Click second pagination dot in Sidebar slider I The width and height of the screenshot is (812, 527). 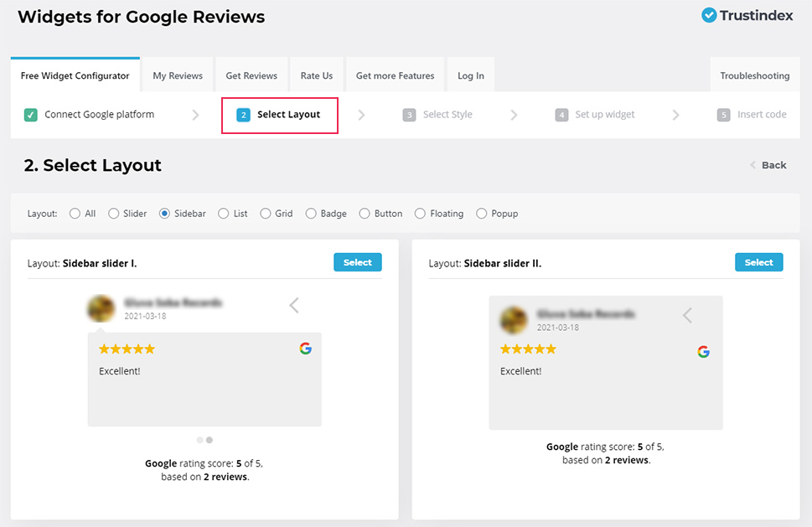209,440
